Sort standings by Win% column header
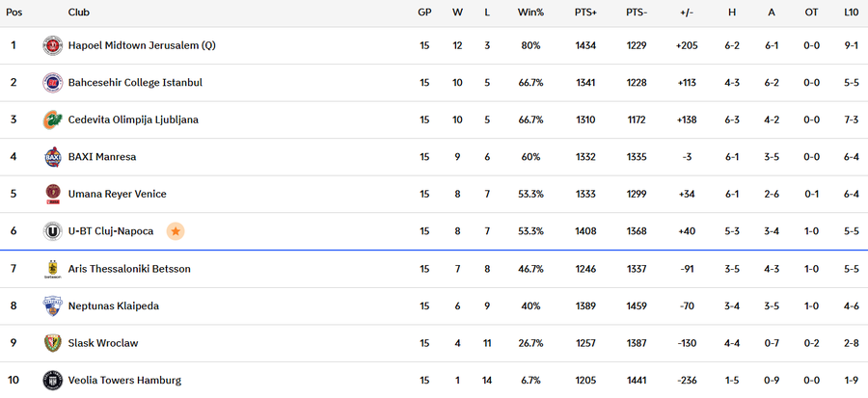The height and width of the screenshot is (398, 868). (x=530, y=13)
